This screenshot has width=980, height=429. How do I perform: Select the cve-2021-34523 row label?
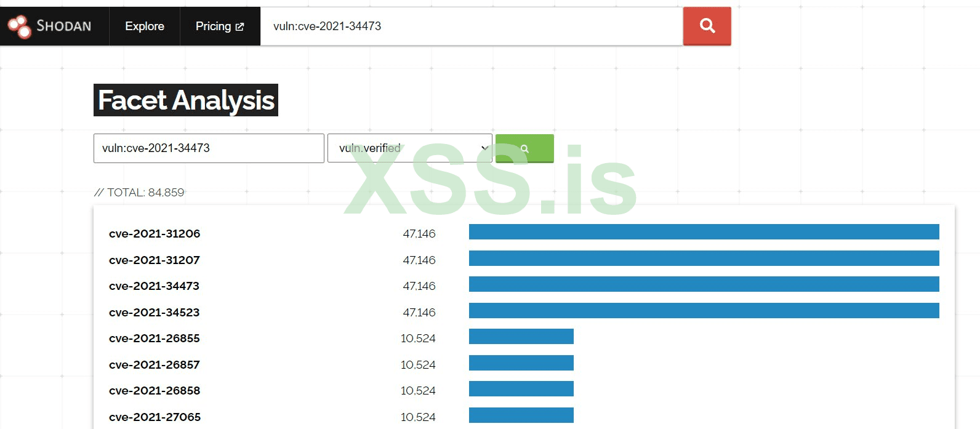154,312
